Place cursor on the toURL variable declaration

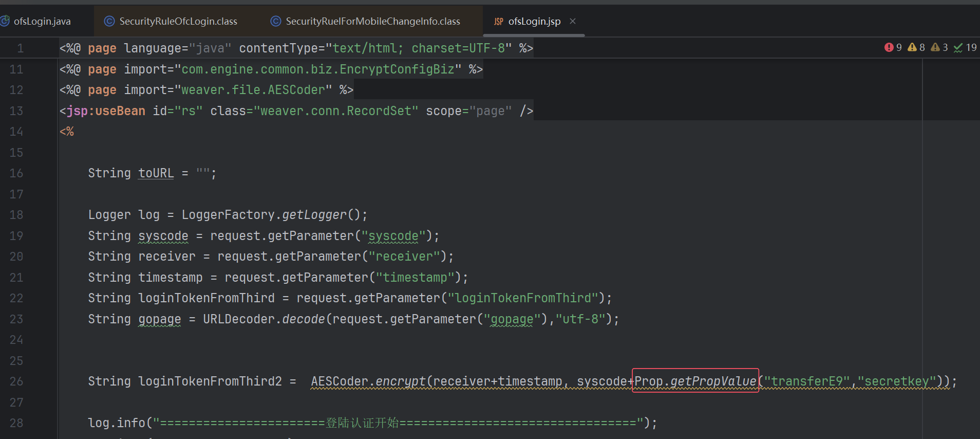pos(156,173)
